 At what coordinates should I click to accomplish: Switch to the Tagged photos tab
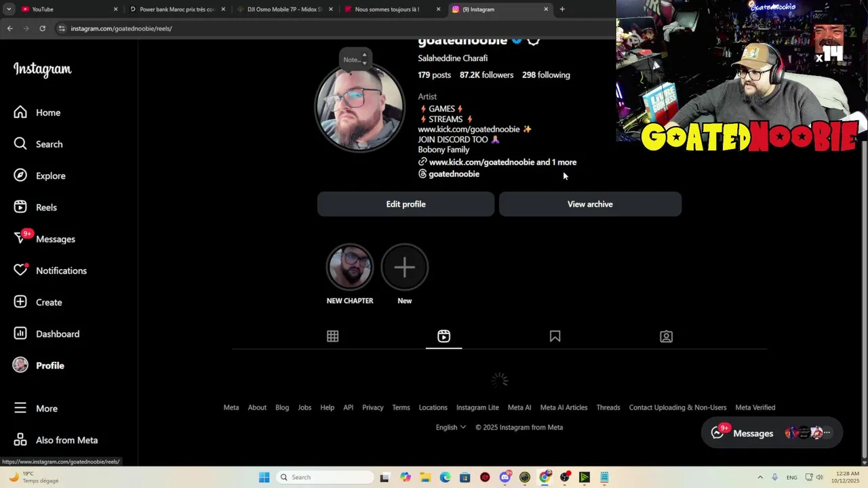[x=666, y=336]
